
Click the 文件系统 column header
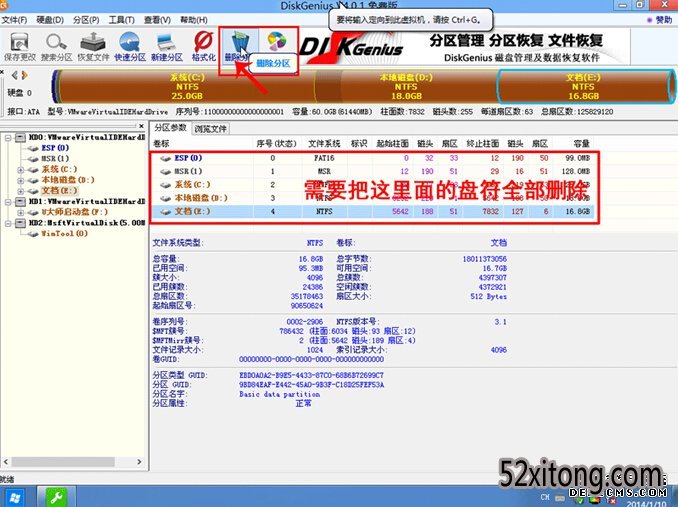pyautogui.click(x=324, y=143)
